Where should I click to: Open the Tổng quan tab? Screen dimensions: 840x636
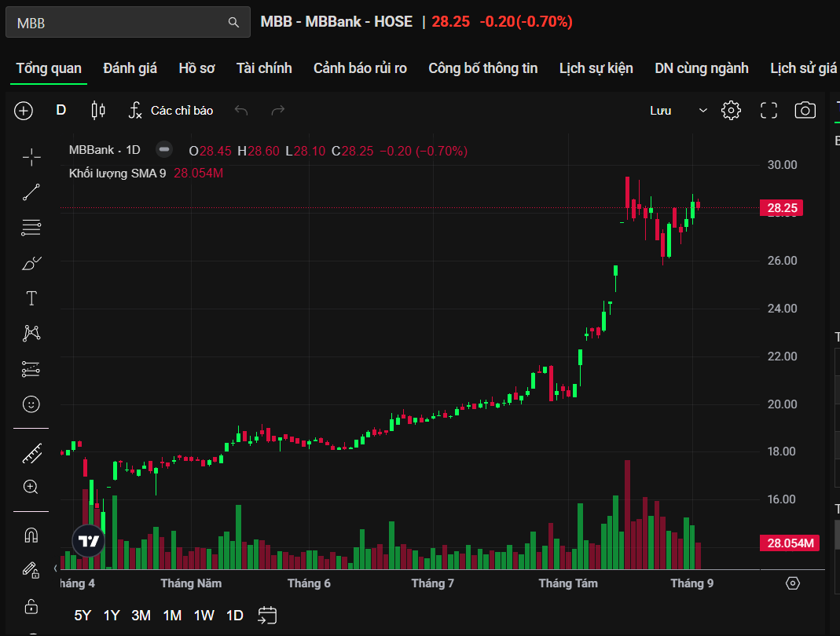49,68
